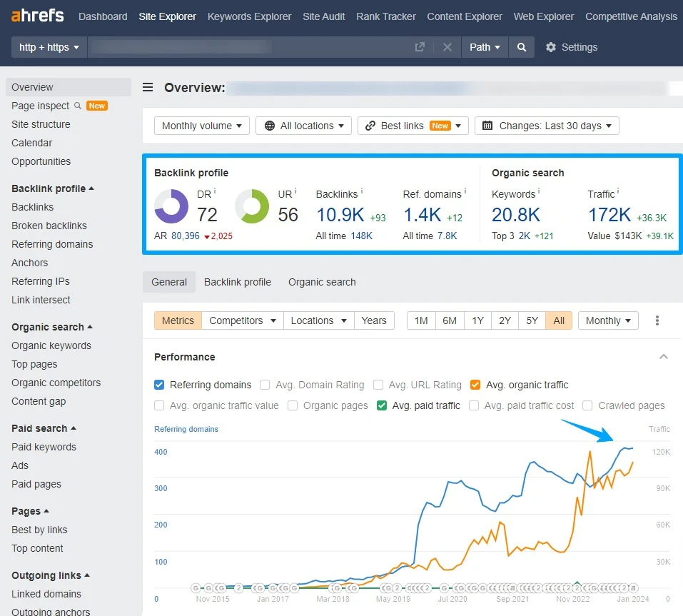Open URL in new tab icon

(420, 47)
